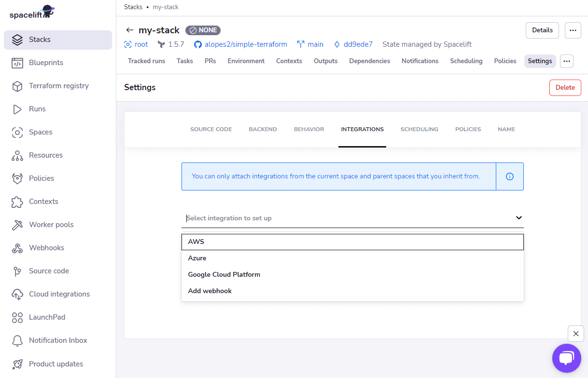Screen dimensions: 588x378
Task: Open the alopes2/simple-terraform repository link
Action: (240, 44)
